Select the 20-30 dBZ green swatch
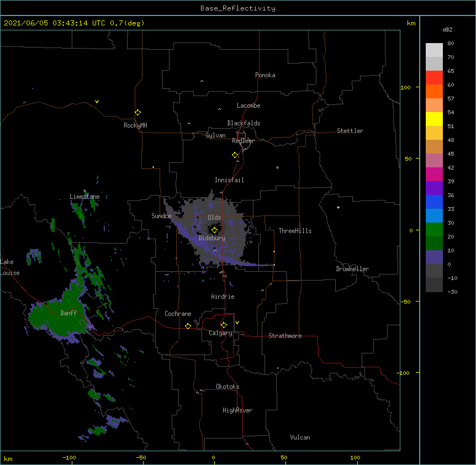The image size is (476, 465). pos(434,230)
